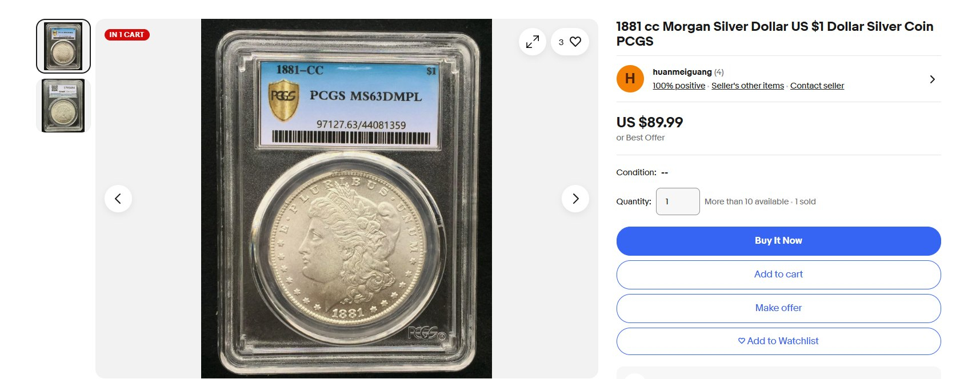
Task: Click the IN 1 CART badge
Action: tap(127, 35)
